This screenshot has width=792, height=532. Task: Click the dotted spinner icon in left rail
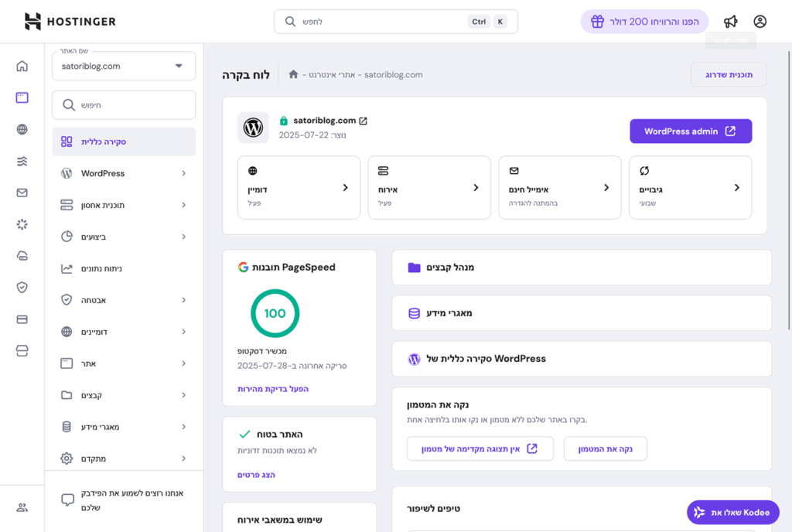(22, 224)
